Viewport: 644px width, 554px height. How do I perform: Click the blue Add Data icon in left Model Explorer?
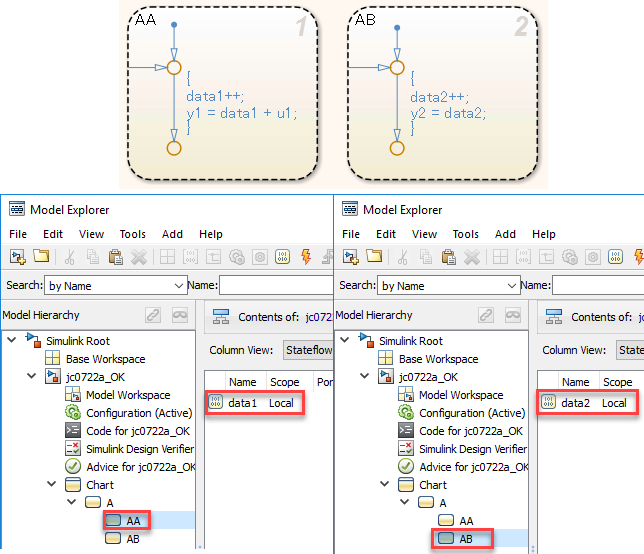[x=283, y=257]
